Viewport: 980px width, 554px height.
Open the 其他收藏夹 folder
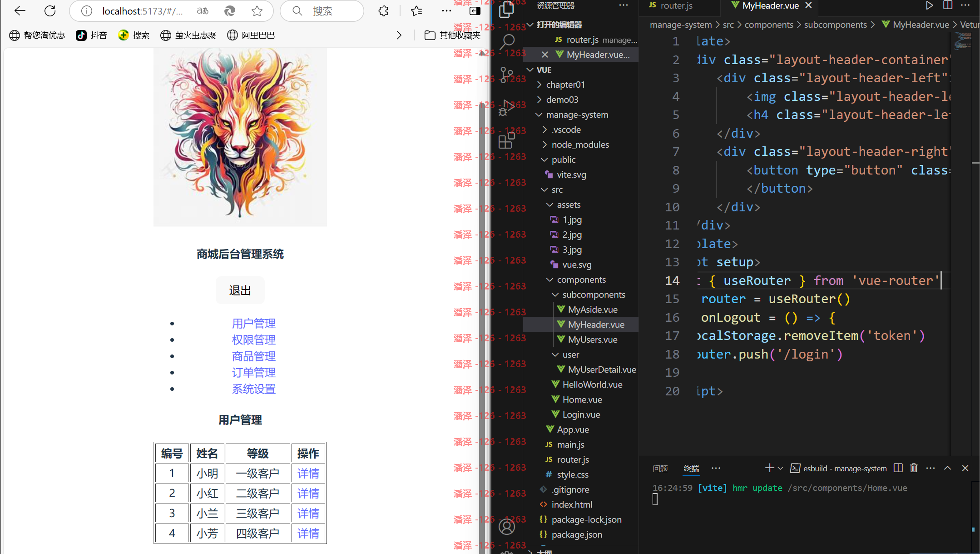tap(452, 35)
